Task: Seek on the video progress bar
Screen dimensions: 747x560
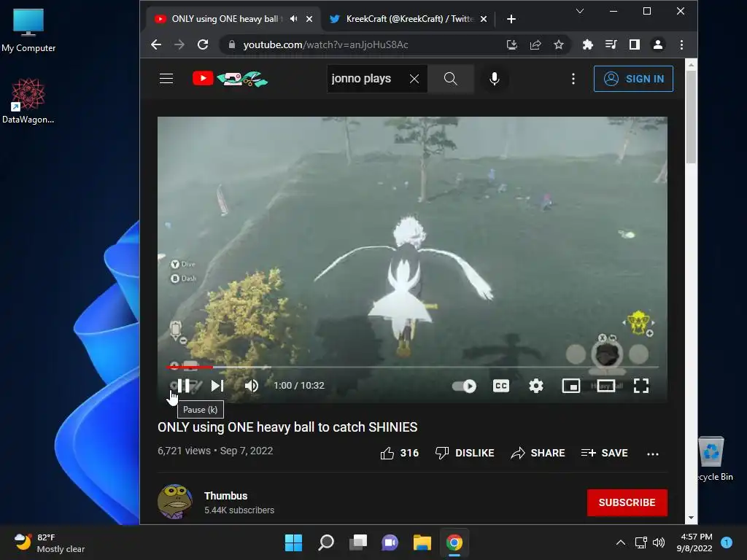Action: [413, 367]
